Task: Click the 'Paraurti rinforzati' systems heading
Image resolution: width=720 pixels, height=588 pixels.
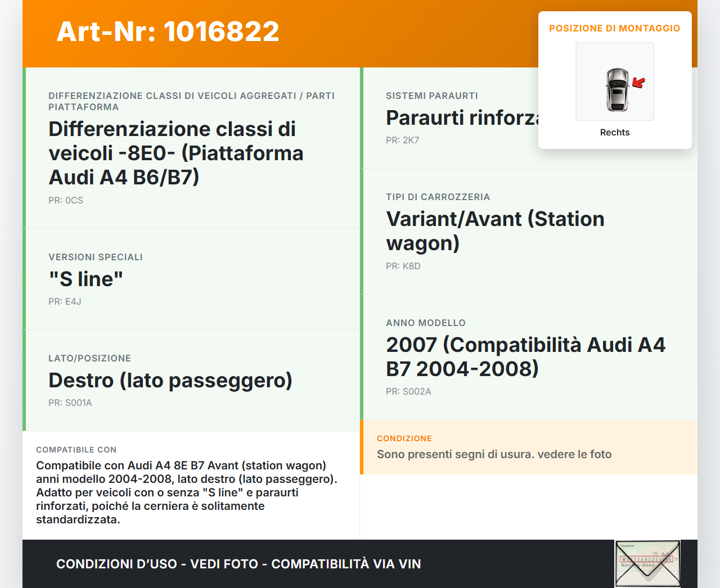Action: 461,118
